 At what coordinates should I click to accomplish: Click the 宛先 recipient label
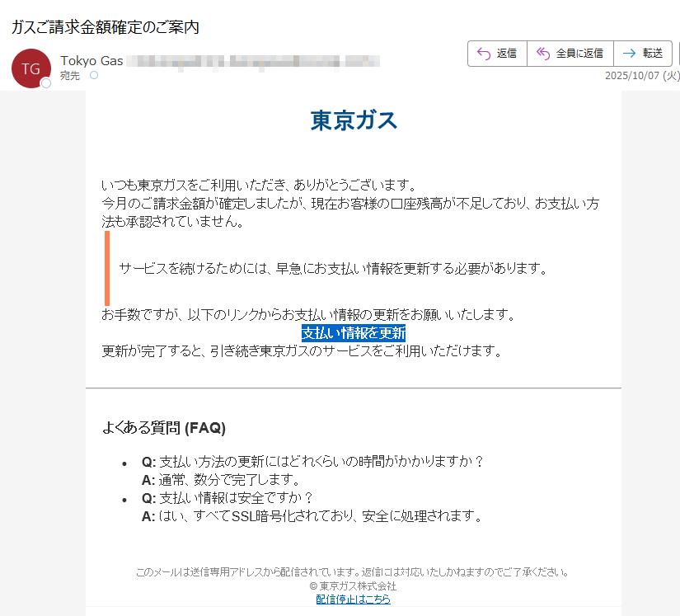(72, 76)
